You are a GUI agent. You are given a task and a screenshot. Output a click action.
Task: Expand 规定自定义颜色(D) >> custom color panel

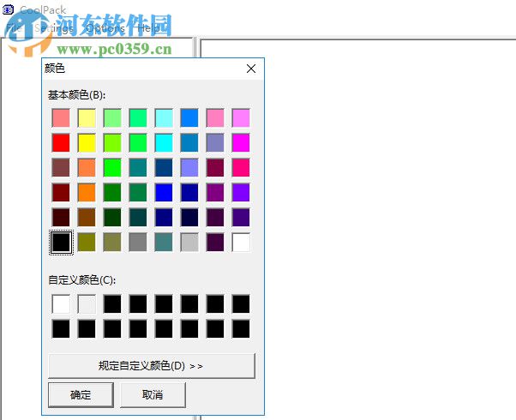point(152,366)
